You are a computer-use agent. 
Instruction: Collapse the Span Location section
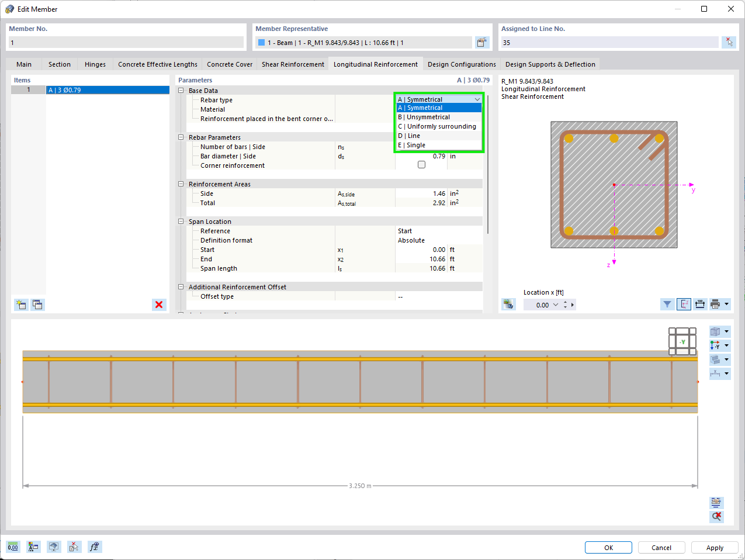(181, 221)
